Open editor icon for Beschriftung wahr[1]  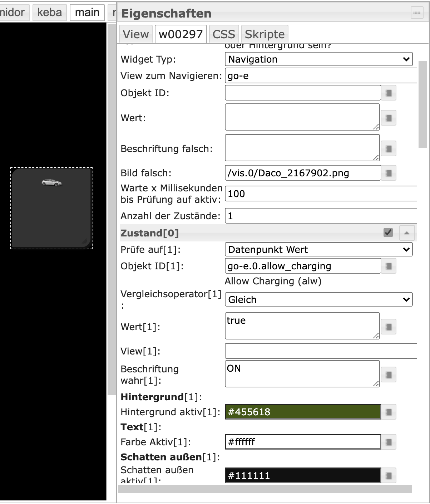pyautogui.click(x=389, y=375)
